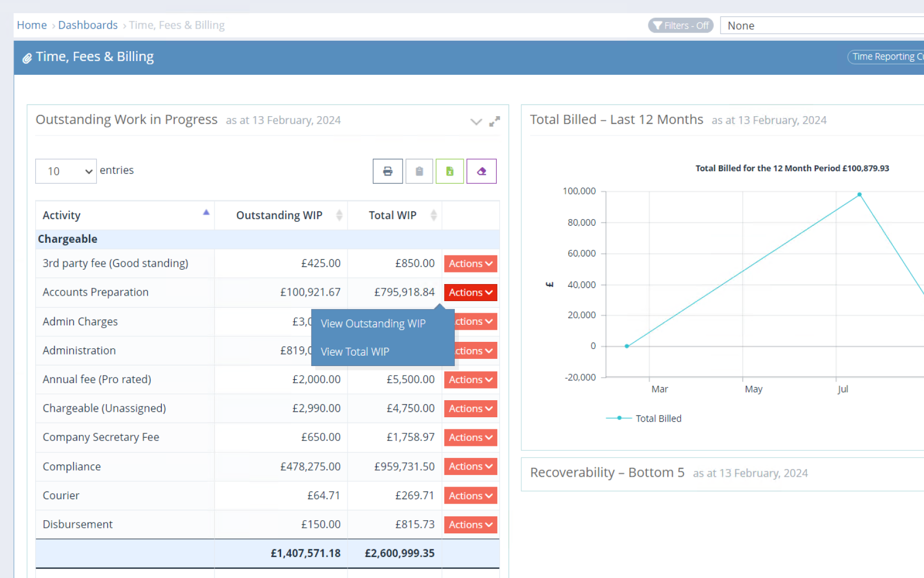Go to Home breadcrumb link
The height and width of the screenshot is (578, 924).
click(x=32, y=25)
